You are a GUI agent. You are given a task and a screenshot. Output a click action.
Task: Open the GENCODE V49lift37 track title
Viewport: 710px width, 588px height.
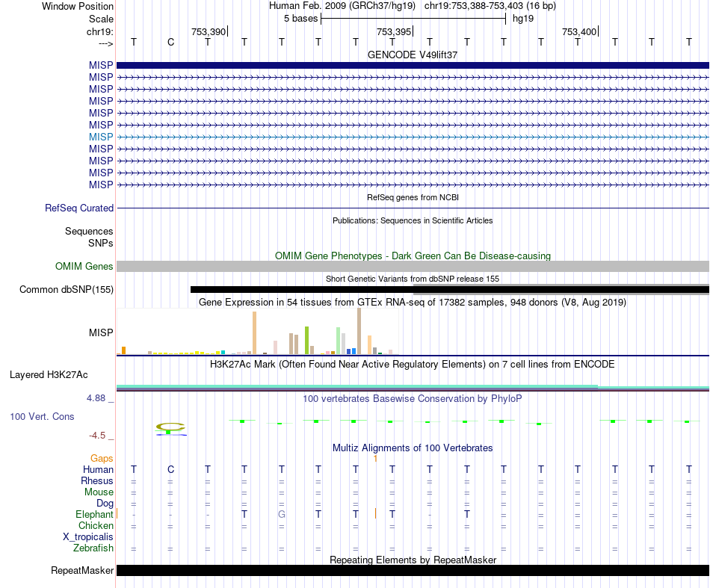pos(413,55)
